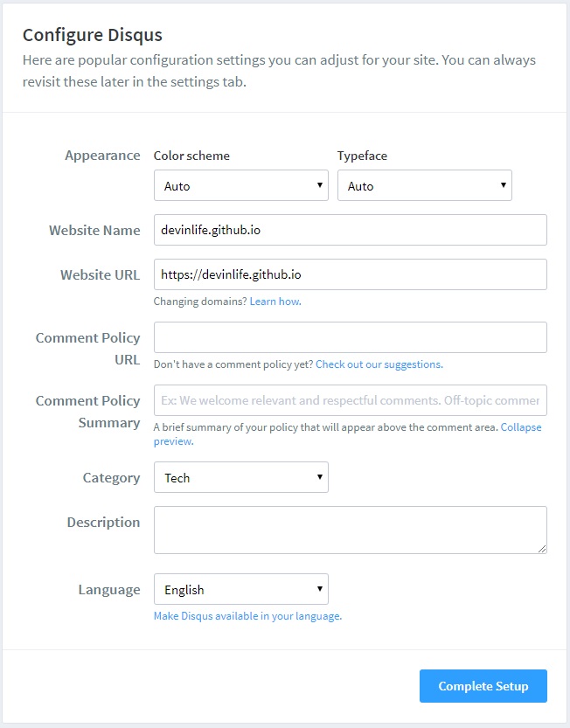Click the 'Language' label
Screen dimensions: 570x728
pos(108,590)
